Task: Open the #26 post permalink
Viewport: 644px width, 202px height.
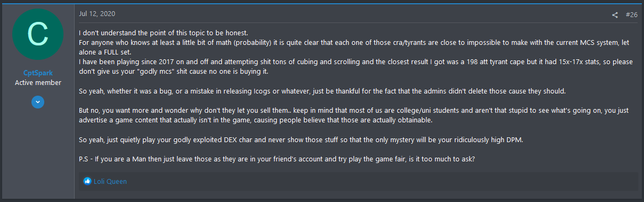Action: click(x=631, y=15)
